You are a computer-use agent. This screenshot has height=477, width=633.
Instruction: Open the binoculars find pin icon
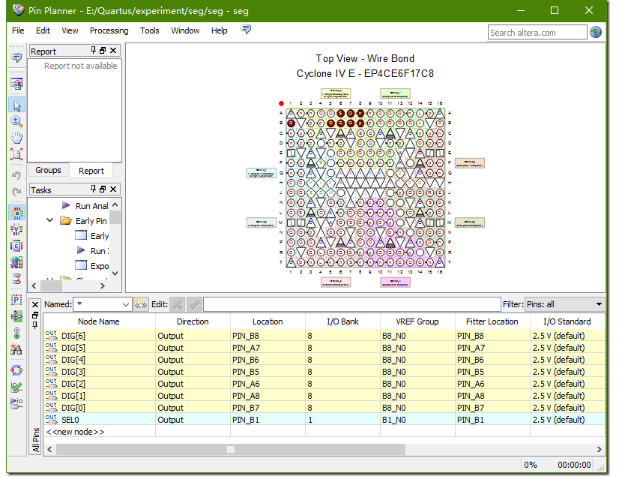17,349
